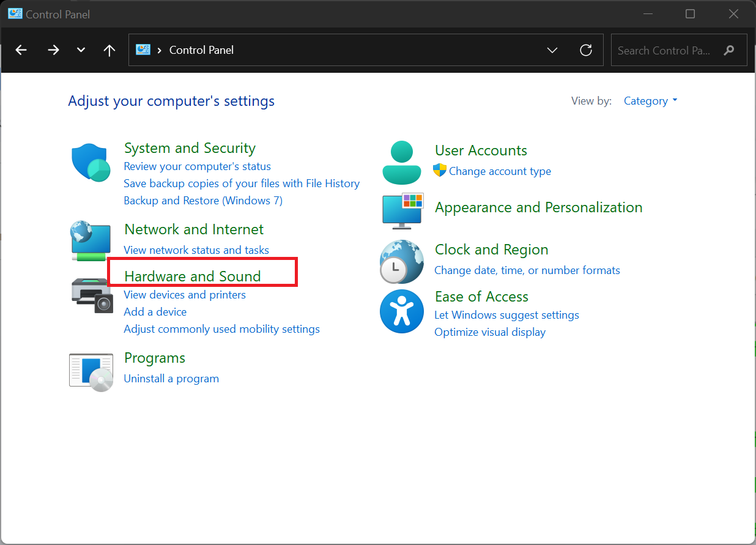
Task: Click the User Accounts person icon
Action: (x=401, y=163)
